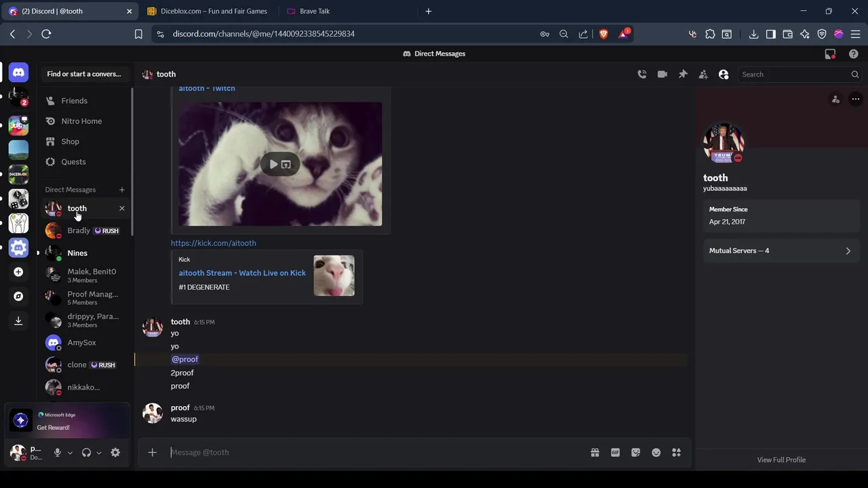Screen dimensions: 868x488
Task: Open Nines direct message
Action: [x=85, y=253]
